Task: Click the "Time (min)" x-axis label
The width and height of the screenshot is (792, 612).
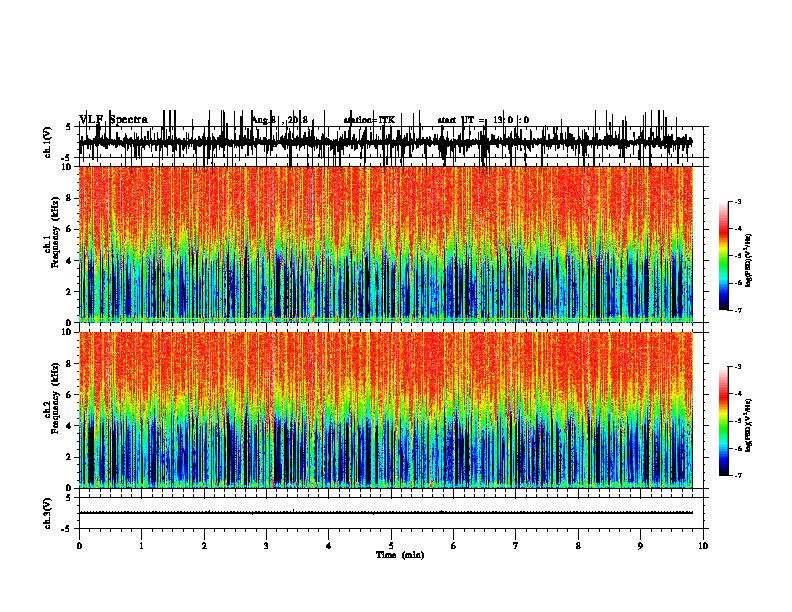Action: pyautogui.click(x=400, y=555)
